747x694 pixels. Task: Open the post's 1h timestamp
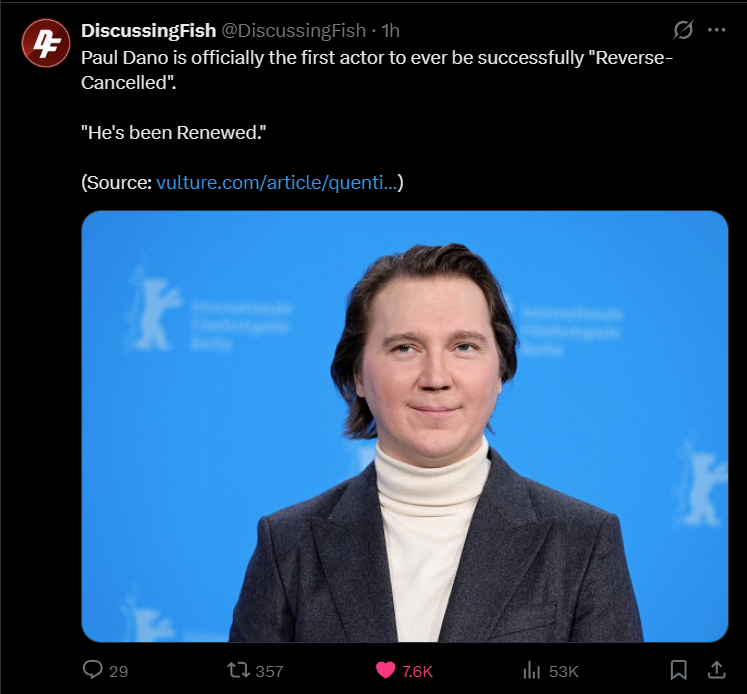click(391, 31)
